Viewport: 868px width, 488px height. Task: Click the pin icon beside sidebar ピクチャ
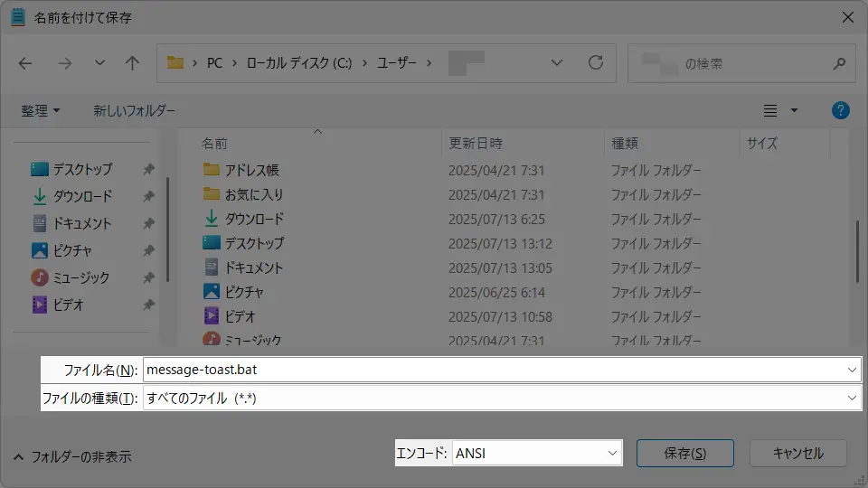click(x=148, y=250)
